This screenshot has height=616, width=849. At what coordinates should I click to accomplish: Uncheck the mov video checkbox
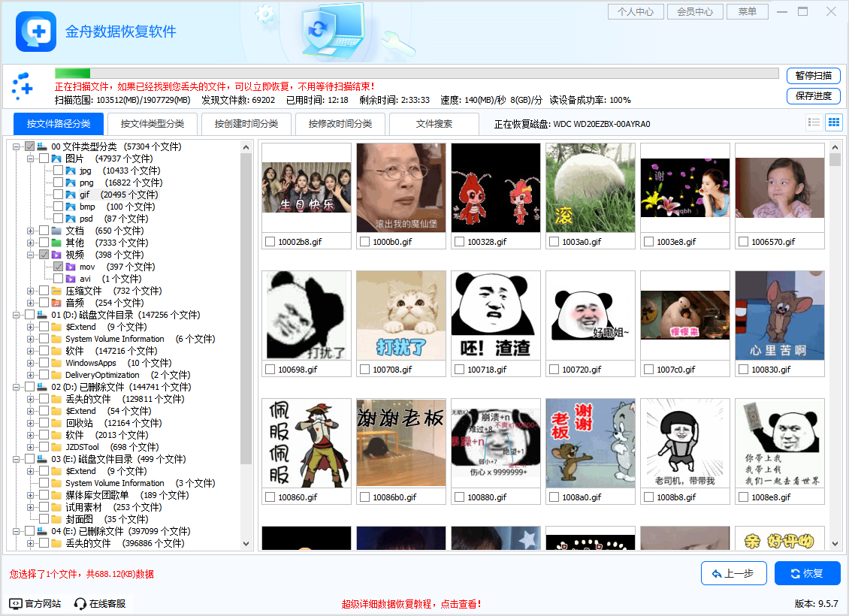pyautogui.click(x=59, y=267)
